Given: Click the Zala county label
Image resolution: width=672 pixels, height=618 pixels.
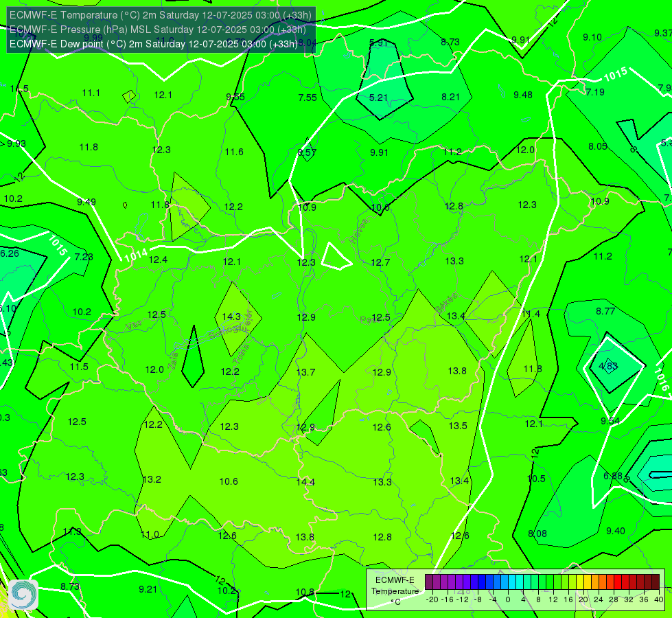Looking at the screenshot, I should [x=173, y=361].
